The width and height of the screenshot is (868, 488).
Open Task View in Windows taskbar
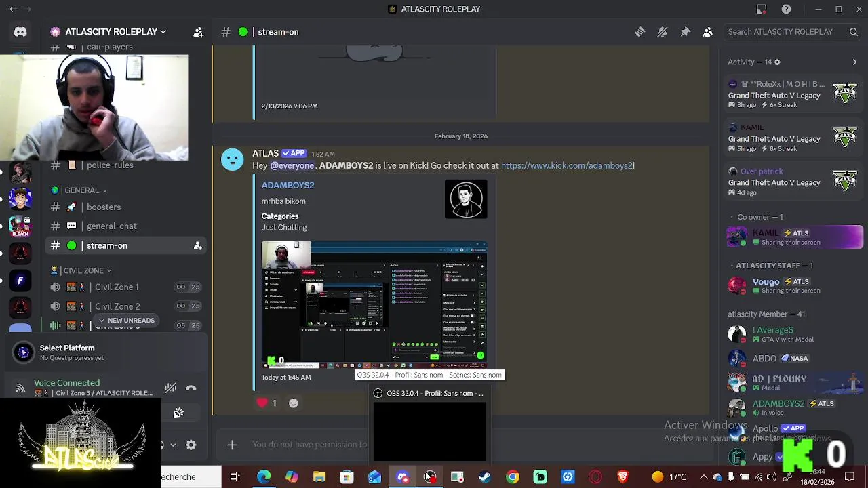coord(235,477)
